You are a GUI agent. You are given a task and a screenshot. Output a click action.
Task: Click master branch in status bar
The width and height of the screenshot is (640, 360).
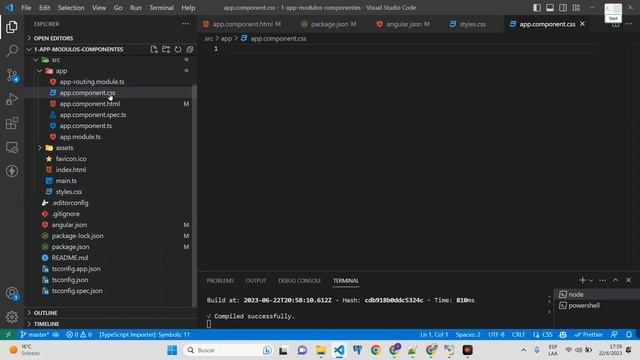point(35,335)
